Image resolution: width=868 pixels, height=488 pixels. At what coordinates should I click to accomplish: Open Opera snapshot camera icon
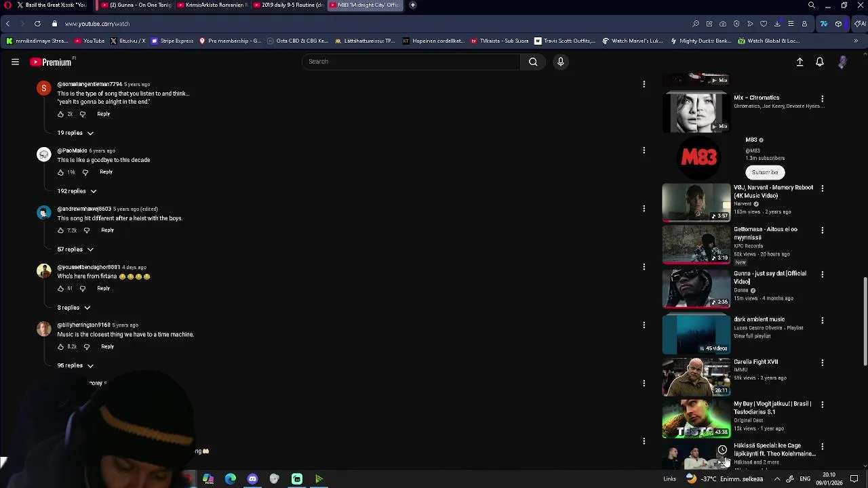pyautogui.click(x=723, y=24)
